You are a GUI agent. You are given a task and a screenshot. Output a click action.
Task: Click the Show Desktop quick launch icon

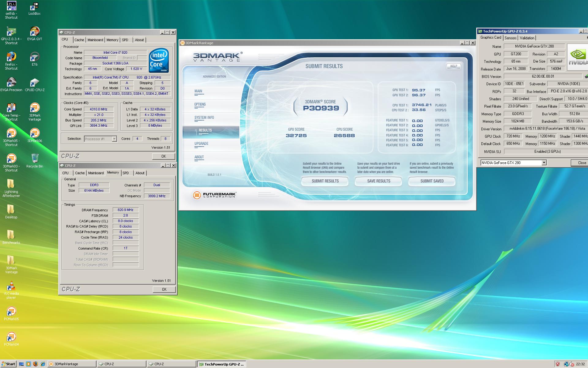coord(21,364)
